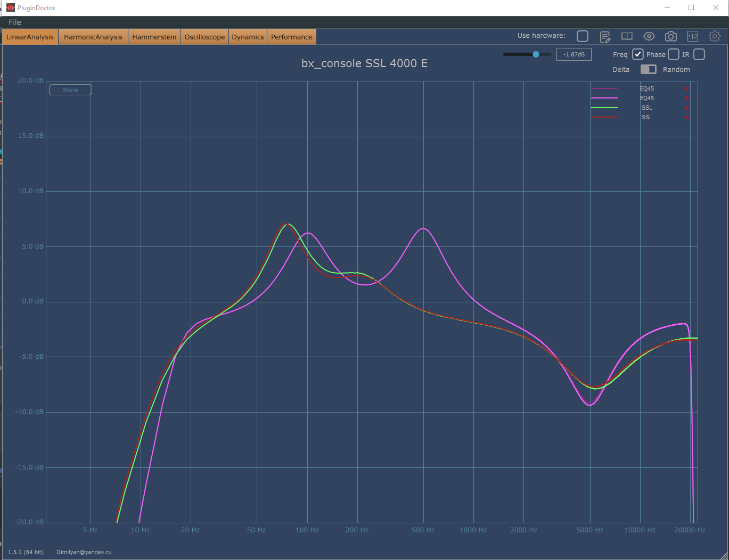Click the 20.0 dB axis label
The image size is (729, 560).
coord(31,80)
